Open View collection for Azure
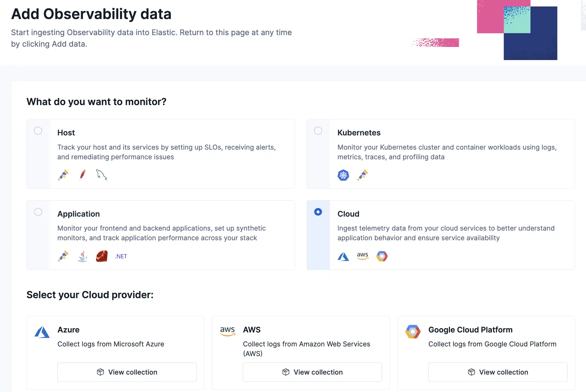 tap(127, 372)
